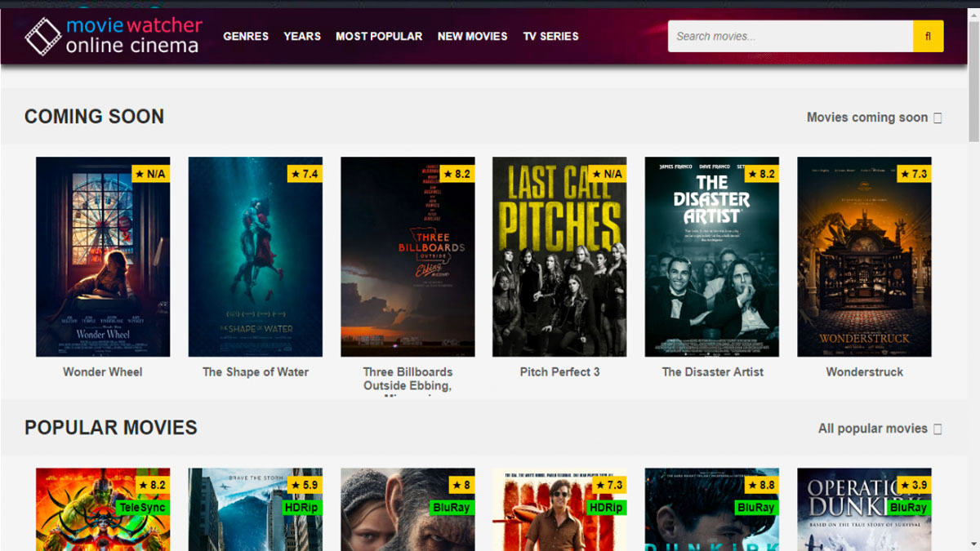Click the TeleSync quality label
The width and height of the screenshot is (980, 551).
tap(142, 507)
